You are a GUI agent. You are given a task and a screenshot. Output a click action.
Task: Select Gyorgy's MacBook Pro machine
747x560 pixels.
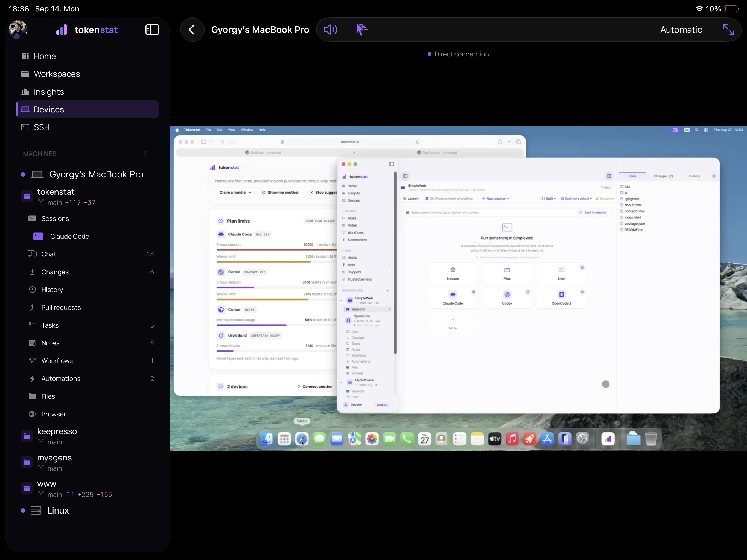87,174
